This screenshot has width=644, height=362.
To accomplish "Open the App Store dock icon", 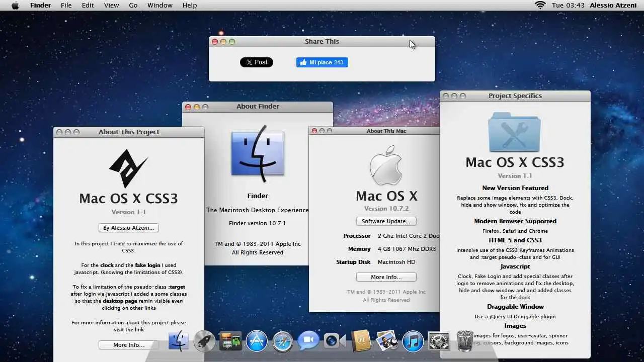I will click(257, 341).
